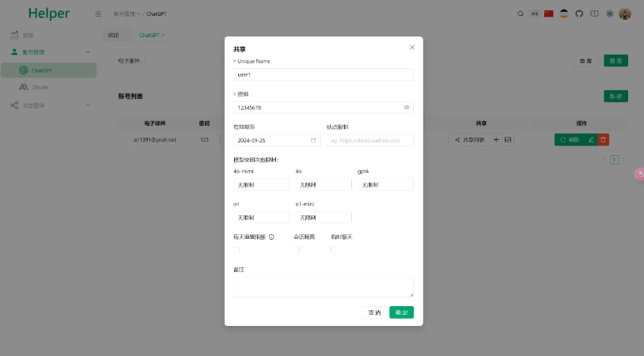Open the 共享列表 button
Viewport: 644px width, 356px height.
(470, 139)
